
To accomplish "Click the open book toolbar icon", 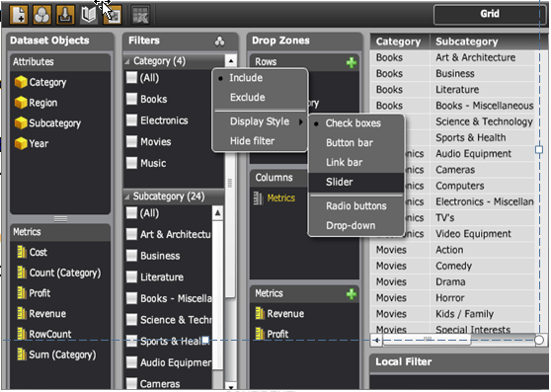I will [x=89, y=15].
